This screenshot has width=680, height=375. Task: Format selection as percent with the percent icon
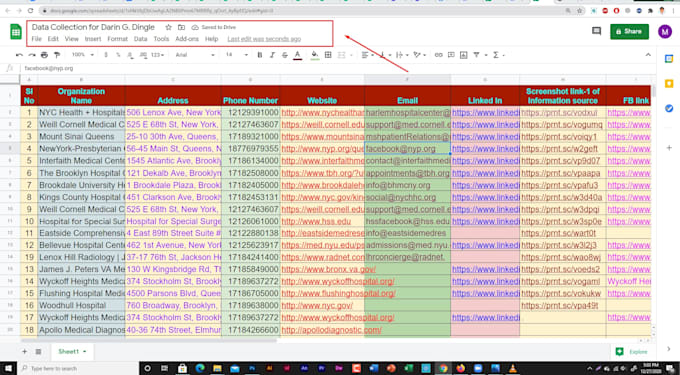tap(118, 55)
